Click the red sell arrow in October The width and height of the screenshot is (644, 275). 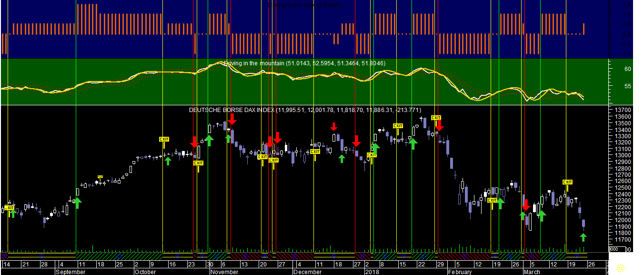point(194,142)
